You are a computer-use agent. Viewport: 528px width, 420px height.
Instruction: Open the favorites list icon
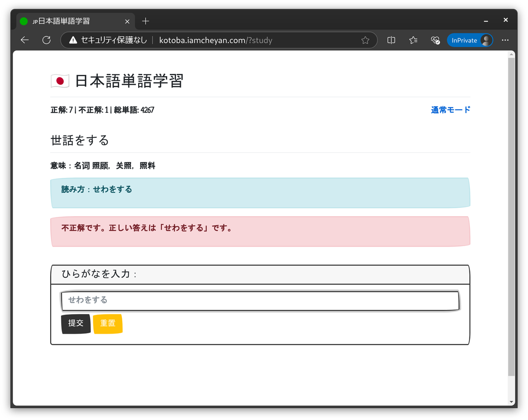point(413,40)
